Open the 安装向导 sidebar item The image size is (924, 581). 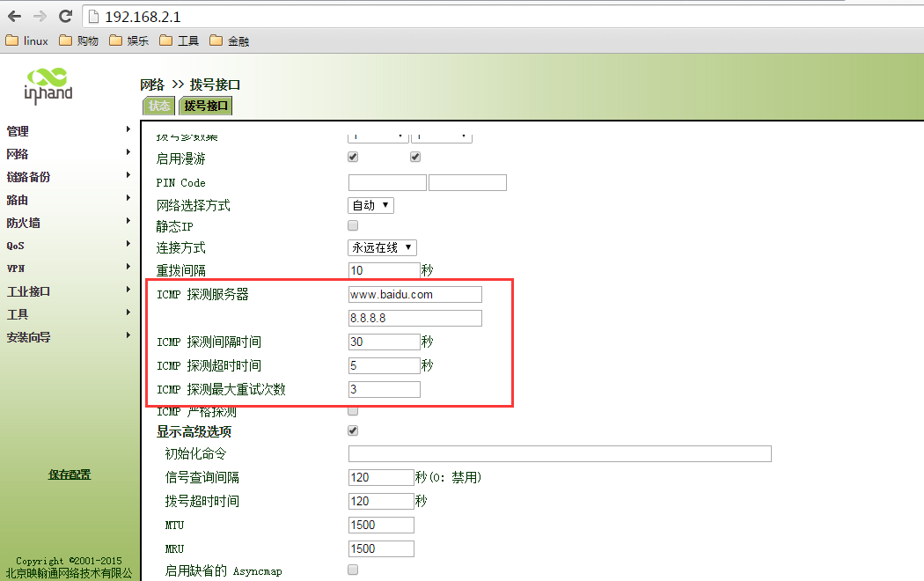[29, 337]
